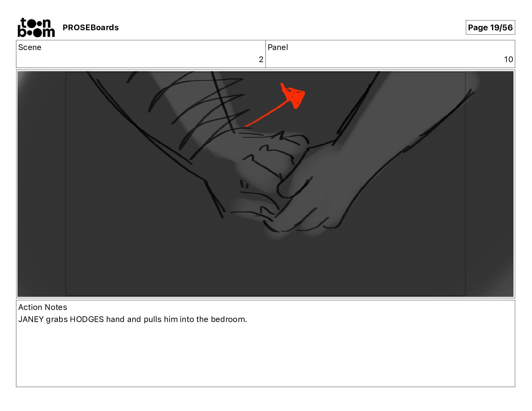Click the dark area below the hands

pos(265,269)
